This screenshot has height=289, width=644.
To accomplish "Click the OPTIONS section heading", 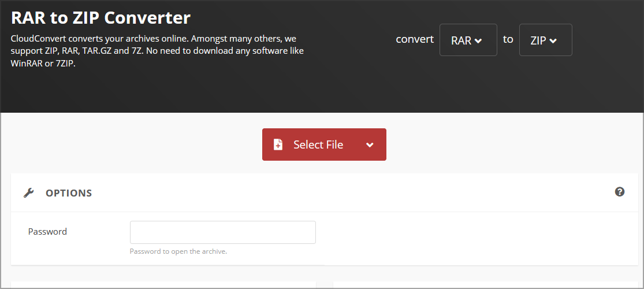I will [69, 193].
